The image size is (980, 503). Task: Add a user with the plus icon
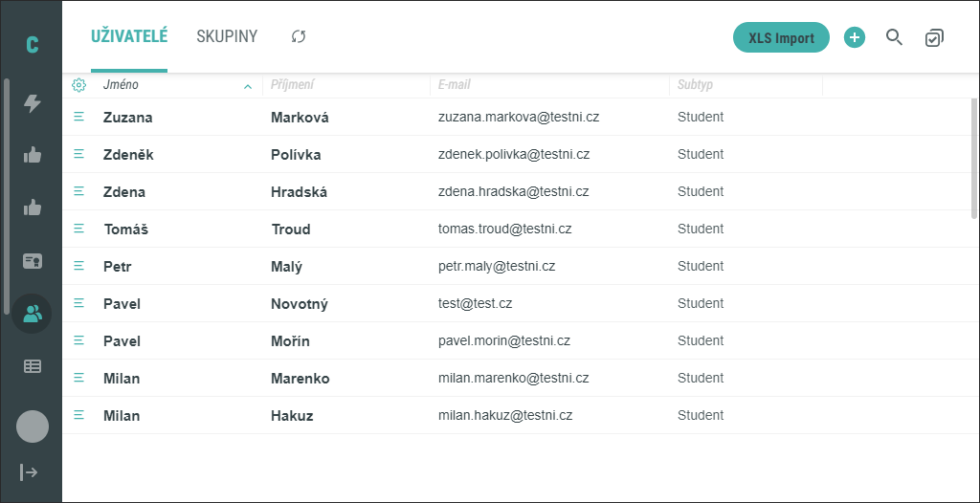855,37
